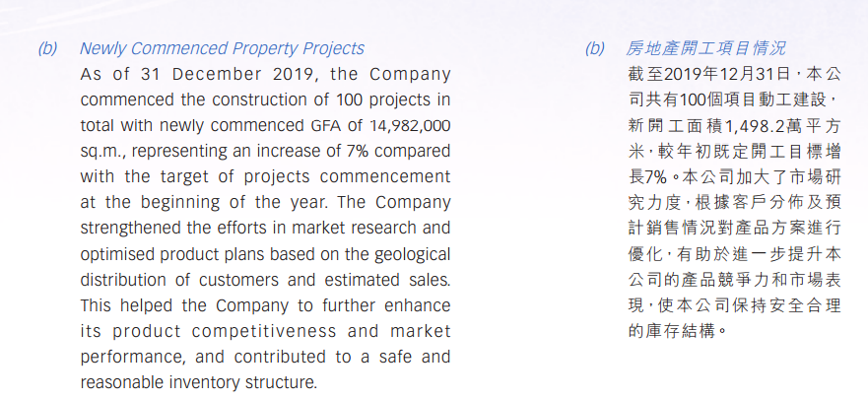The width and height of the screenshot is (868, 399).
Task: Click the Chinese heading '房地產開工項目情況'
Action: [706, 48]
